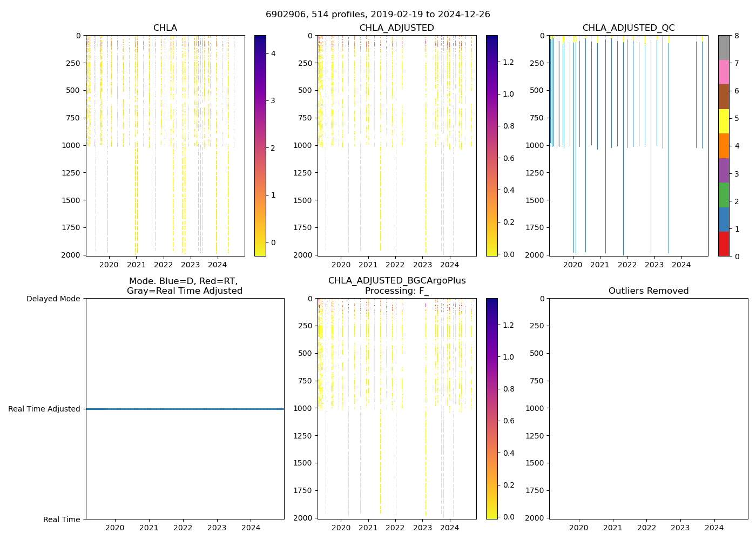Click the gray top segment of QC colorbar
The width and height of the screenshot is (756, 540).
724,48
